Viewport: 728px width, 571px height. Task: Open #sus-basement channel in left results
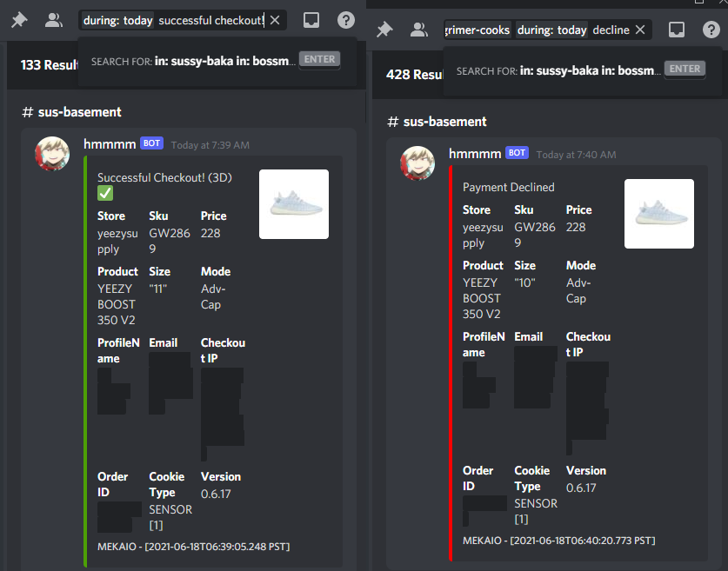click(72, 112)
